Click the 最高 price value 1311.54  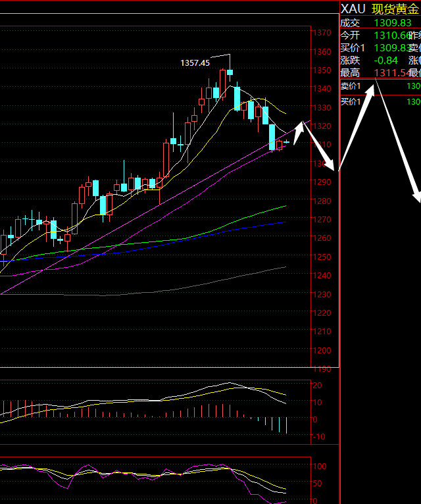(391, 72)
